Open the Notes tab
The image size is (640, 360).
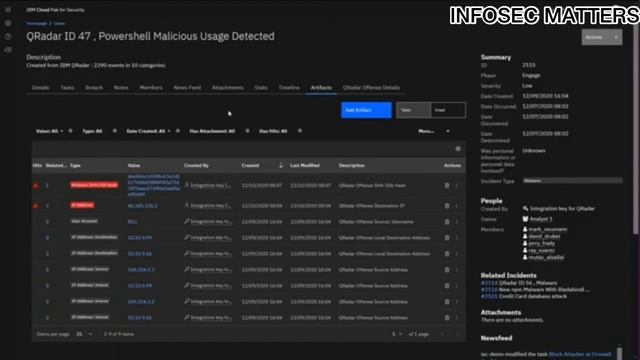click(121, 87)
